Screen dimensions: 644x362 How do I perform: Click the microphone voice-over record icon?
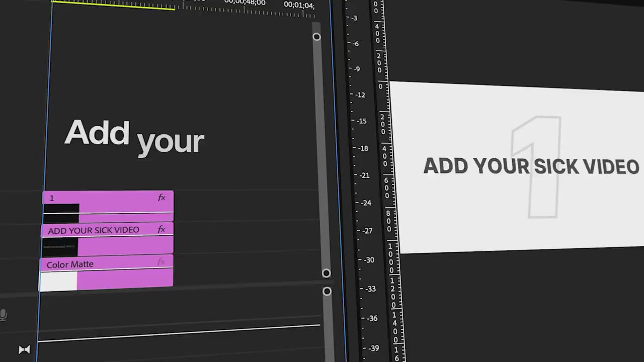tap(3, 315)
